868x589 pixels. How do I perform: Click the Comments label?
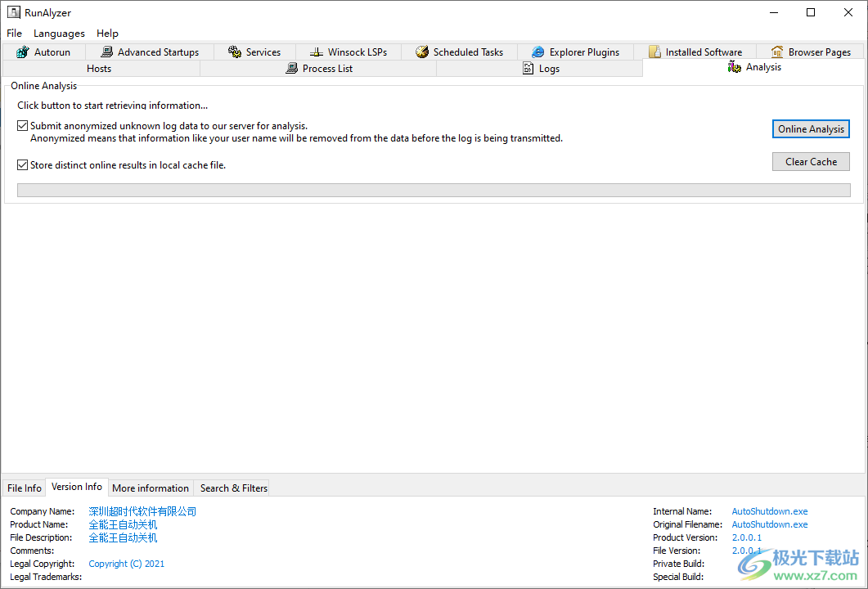coord(32,551)
